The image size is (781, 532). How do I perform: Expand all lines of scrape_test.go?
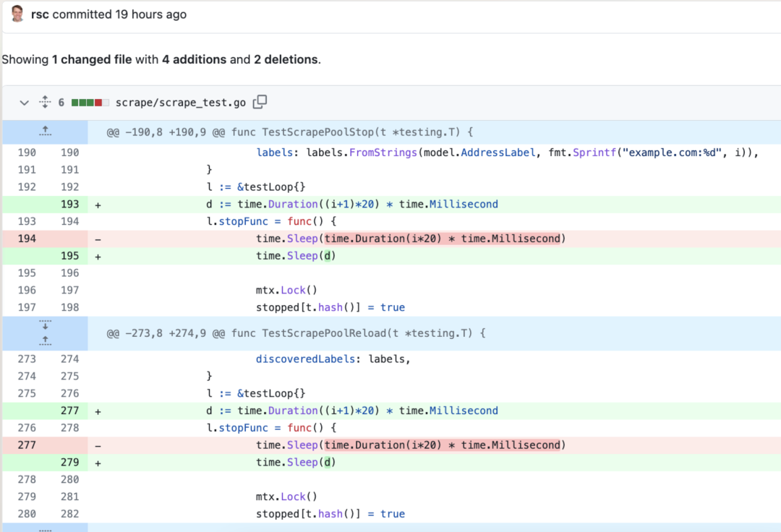click(x=45, y=103)
